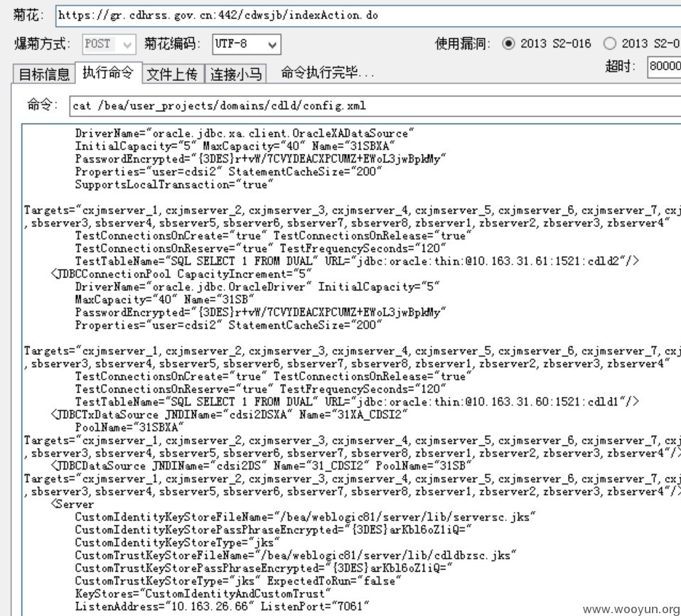Switch to the 连接小马 tab
681x616 pixels.
235,74
